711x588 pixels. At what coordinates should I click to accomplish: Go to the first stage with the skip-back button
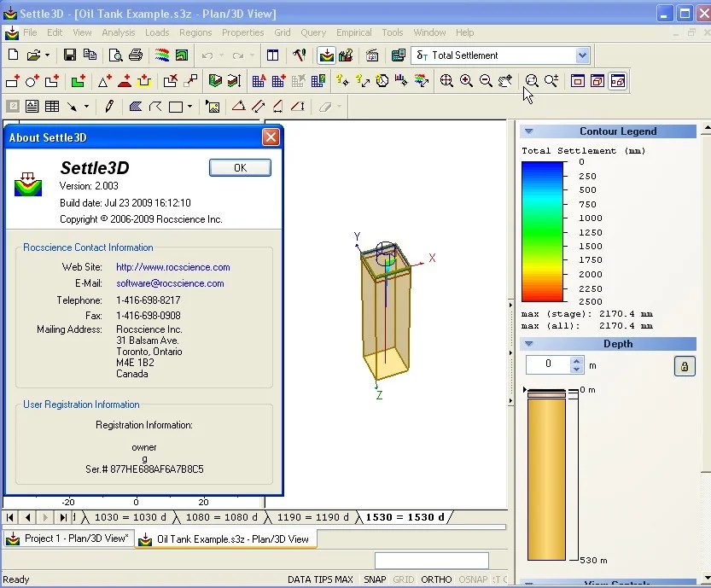click(10, 517)
